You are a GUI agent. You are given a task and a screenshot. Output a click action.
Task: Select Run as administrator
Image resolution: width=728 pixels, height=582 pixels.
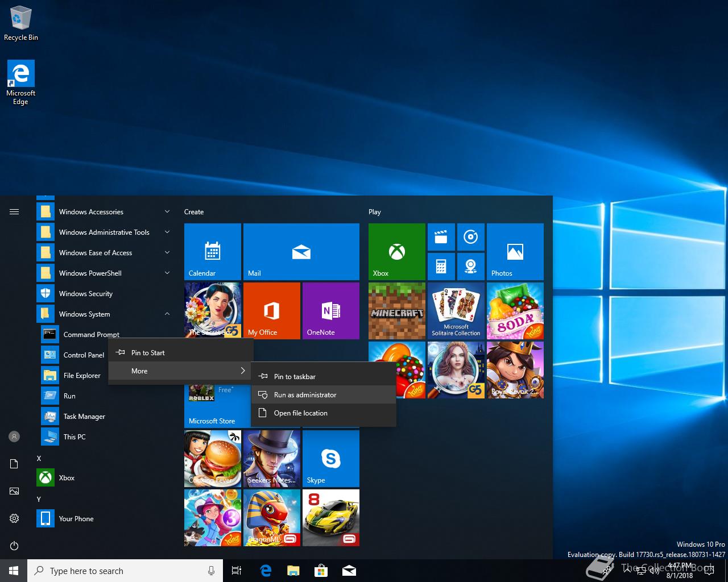324,395
